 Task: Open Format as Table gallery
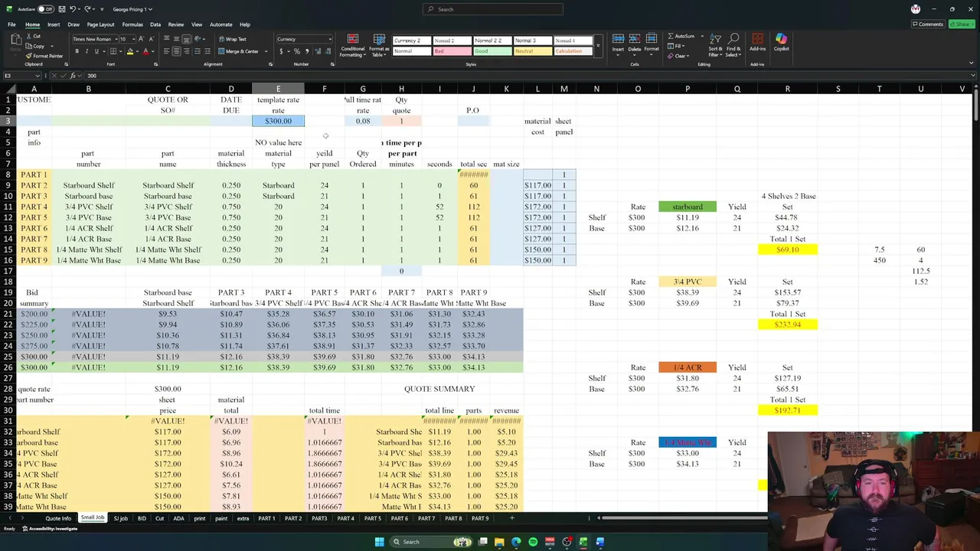(379, 46)
